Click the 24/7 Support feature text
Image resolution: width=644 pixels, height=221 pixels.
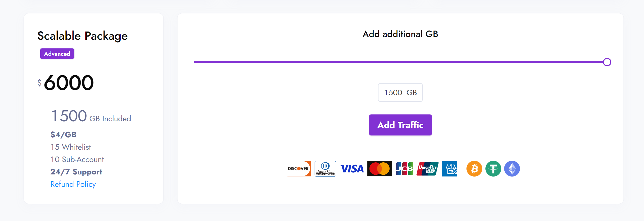[76, 172]
